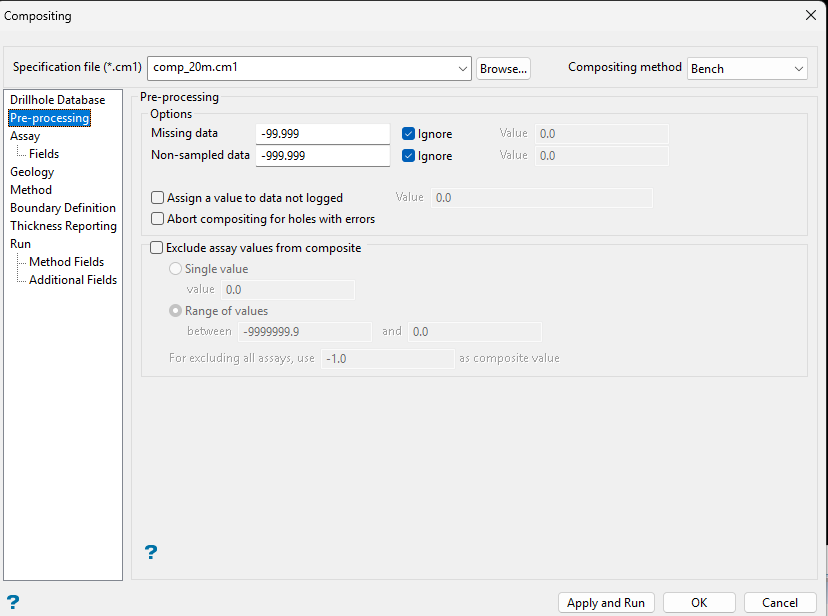Enable Assign a value to data not logged

[157, 198]
